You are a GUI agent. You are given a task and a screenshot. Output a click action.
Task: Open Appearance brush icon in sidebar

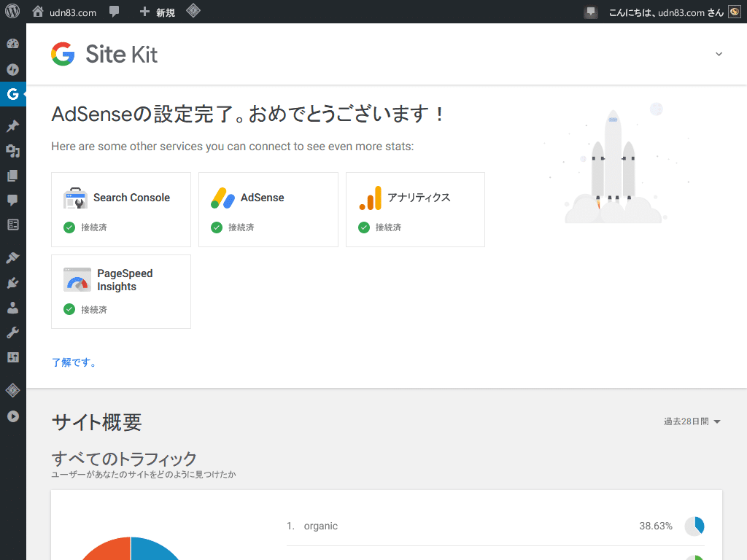click(x=13, y=257)
